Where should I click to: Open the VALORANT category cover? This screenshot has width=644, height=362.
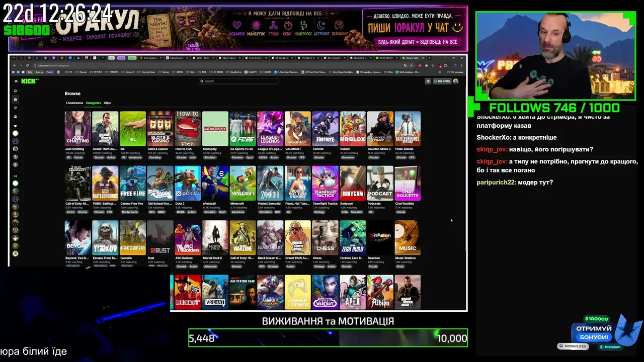(297, 129)
